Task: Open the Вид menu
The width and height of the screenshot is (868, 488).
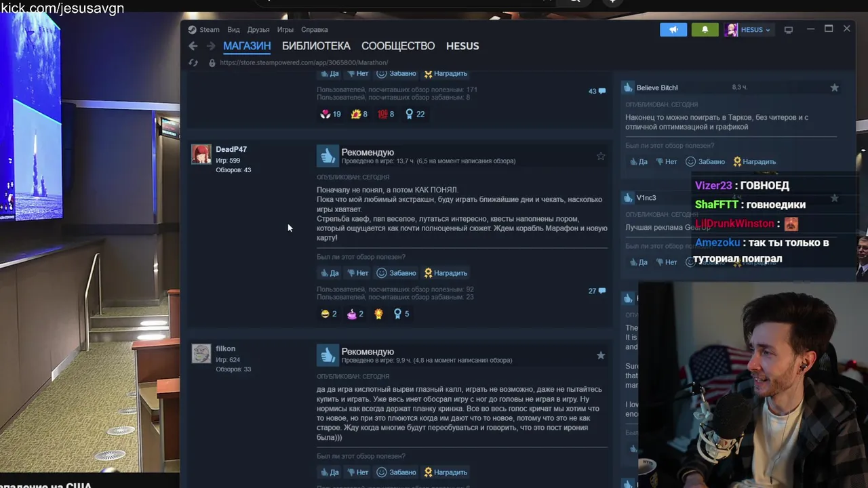Action: [233, 30]
